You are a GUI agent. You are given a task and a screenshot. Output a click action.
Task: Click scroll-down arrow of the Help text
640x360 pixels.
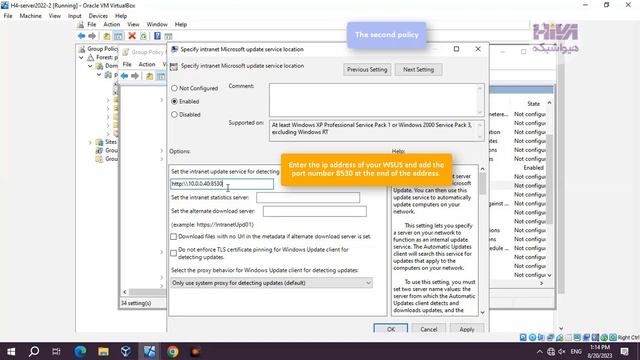482,312
